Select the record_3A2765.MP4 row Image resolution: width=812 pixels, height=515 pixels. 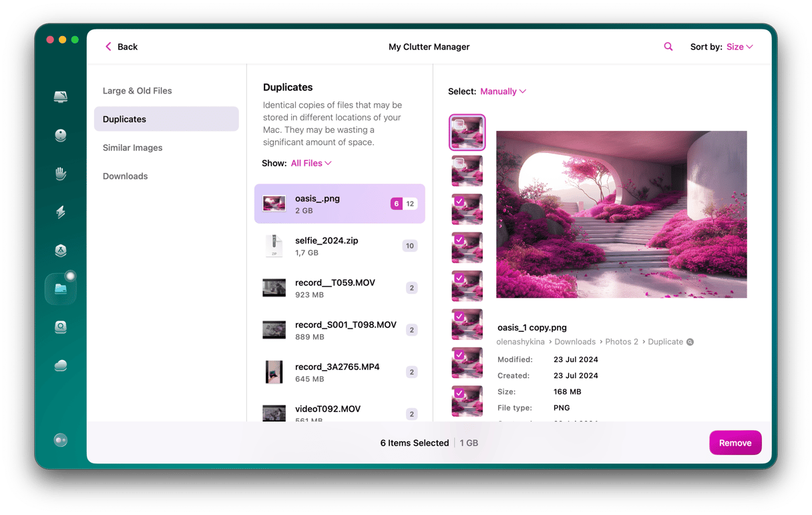coord(339,372)
